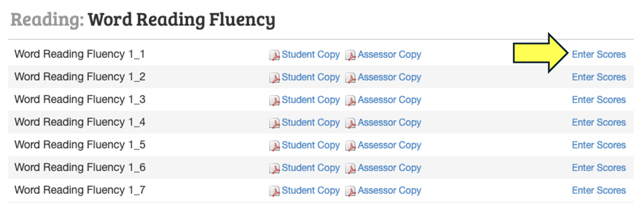This screenshot has width=644, height=215.
Task: Open Assessor Copy link for Fluency 1_5
Action: (389, 145)
